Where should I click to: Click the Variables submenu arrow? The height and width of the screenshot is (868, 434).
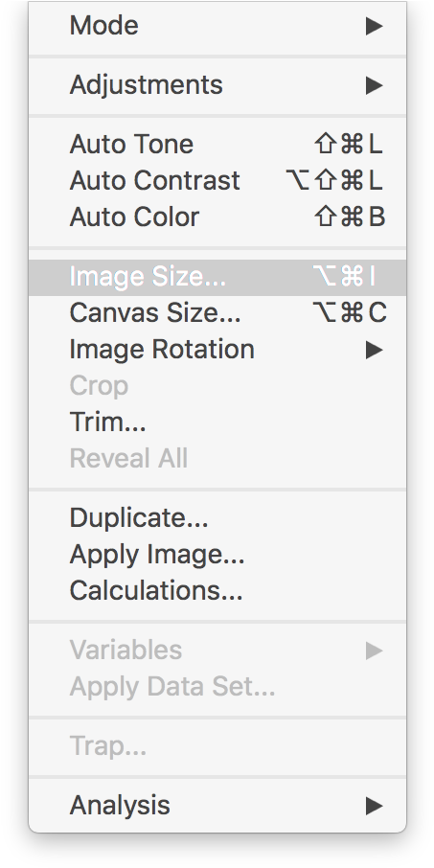pyautogui.click(x=375, y=651)
